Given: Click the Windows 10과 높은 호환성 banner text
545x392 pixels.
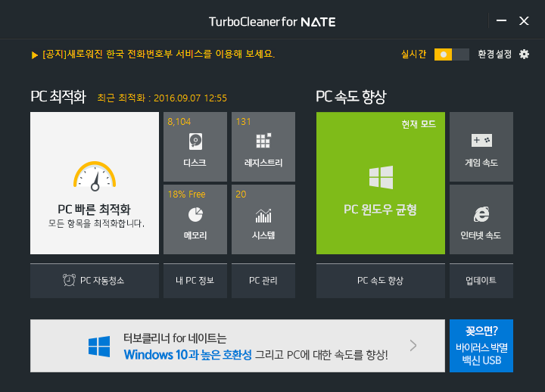Looking at the screenshot, I should [188, 355].
